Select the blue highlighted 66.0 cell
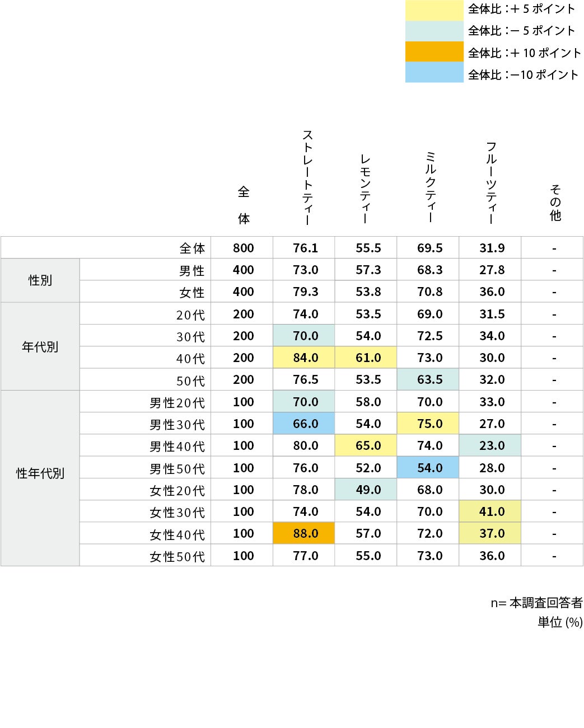 click(304, 424)
